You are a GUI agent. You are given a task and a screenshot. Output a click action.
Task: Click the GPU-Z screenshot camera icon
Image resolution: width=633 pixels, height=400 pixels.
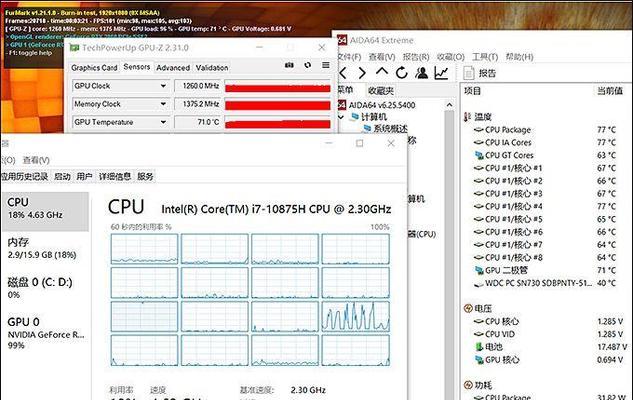point(289,65)
